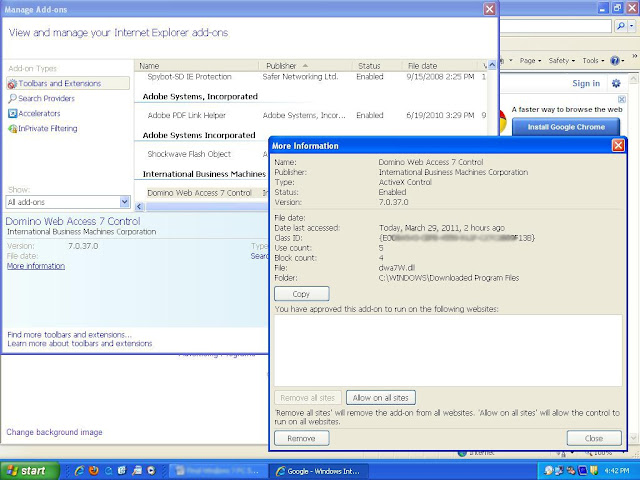
Task: Click the Google page scroll up arrow
Action: [x=633, y=78]
